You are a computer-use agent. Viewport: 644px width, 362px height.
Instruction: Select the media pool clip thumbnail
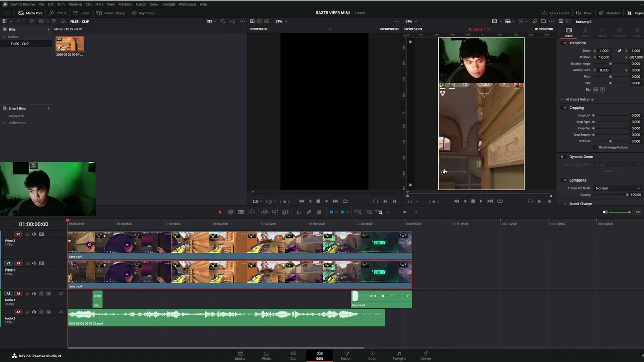coord(69,44)
